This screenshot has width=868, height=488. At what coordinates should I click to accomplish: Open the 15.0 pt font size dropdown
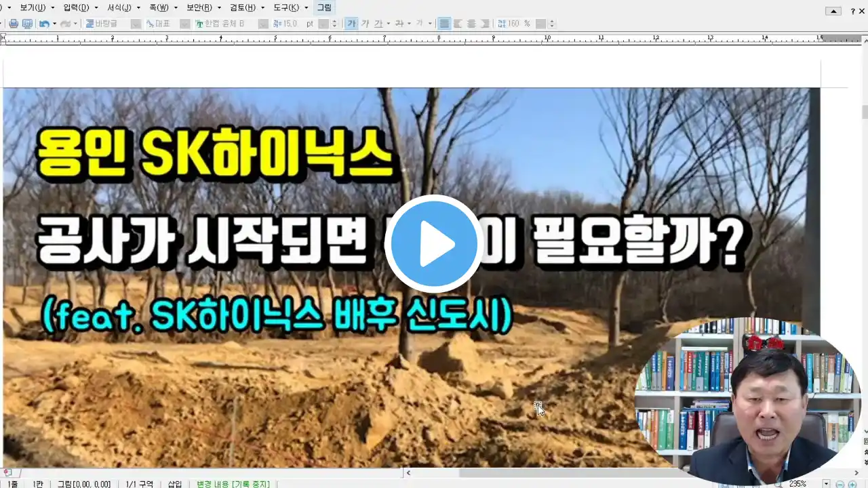pyautogui.click(x=323, y=24)
